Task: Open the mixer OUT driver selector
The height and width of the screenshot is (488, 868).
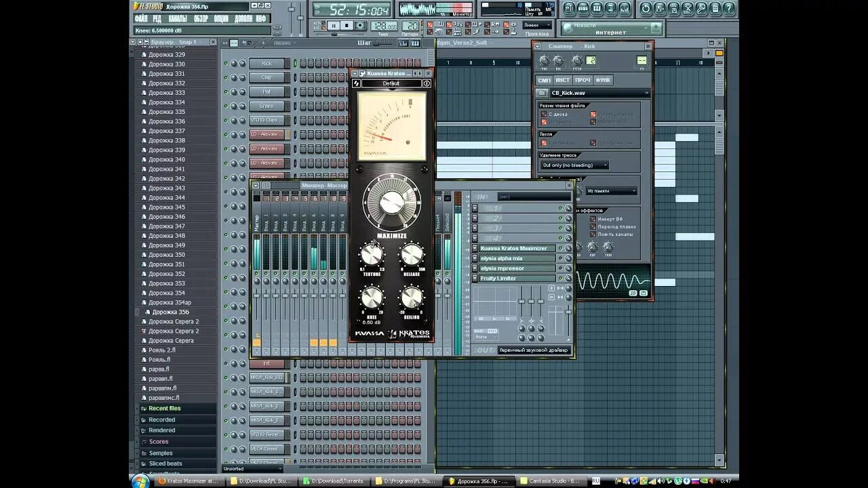Action: pos(534,350)
